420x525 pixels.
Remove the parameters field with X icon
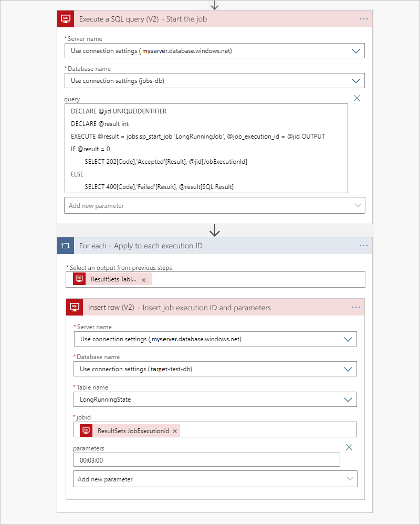click(349, 447)
